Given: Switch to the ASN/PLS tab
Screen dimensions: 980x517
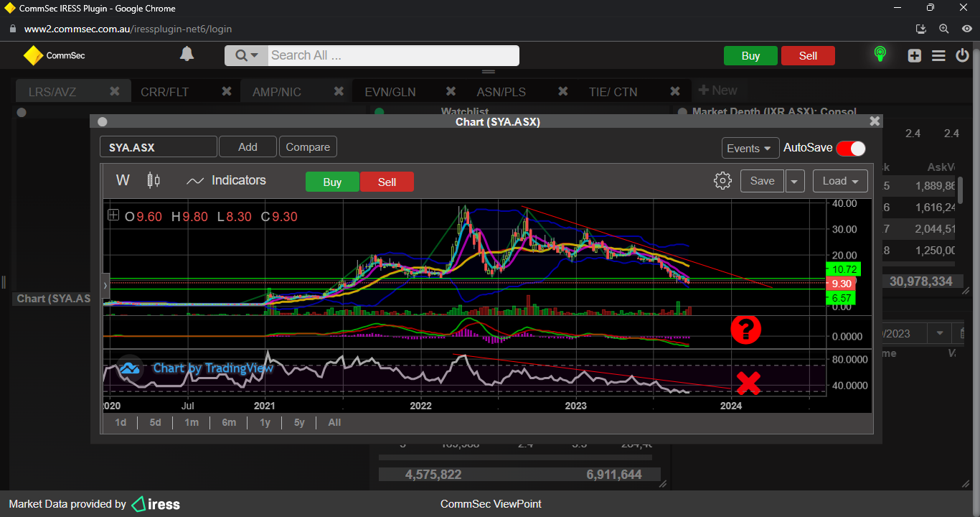Looking at the screenshot, I should 501,92.
